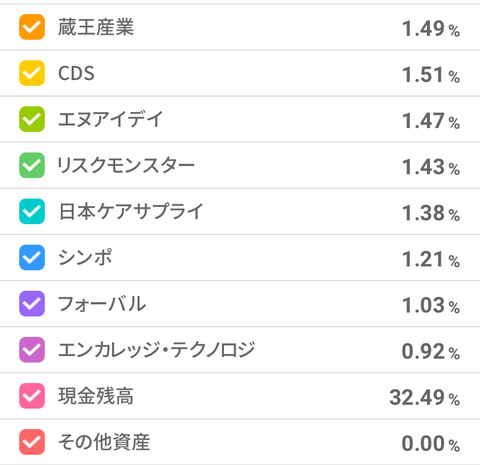Click the 0.92% value for エンカレッジ・テクノロジ

(431, 351)
